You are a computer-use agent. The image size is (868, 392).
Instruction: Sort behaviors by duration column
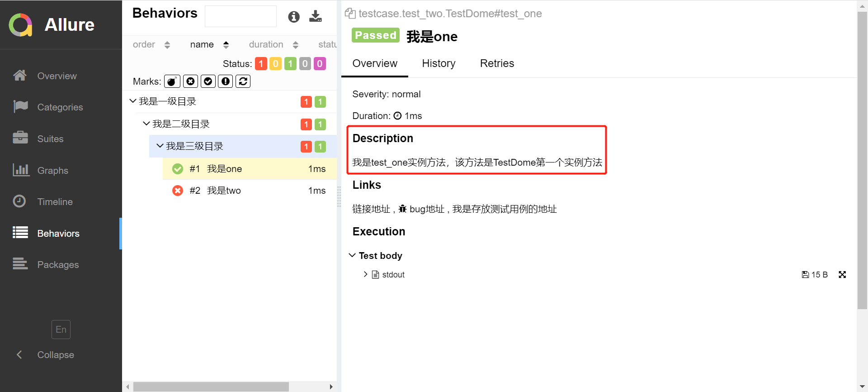coord(274,44)
